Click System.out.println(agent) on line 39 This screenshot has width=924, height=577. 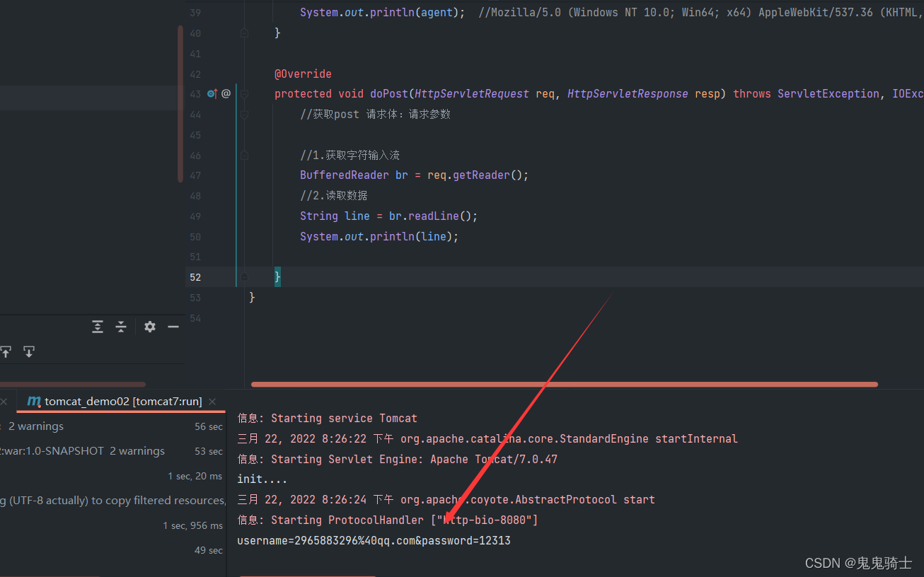[x=383, y=13]
